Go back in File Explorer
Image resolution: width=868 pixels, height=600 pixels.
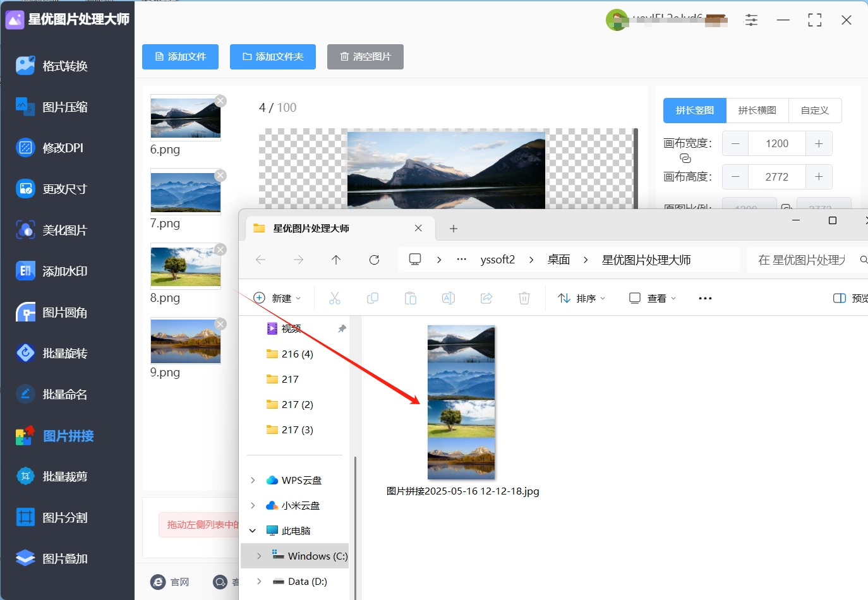[x=260, y=260]
